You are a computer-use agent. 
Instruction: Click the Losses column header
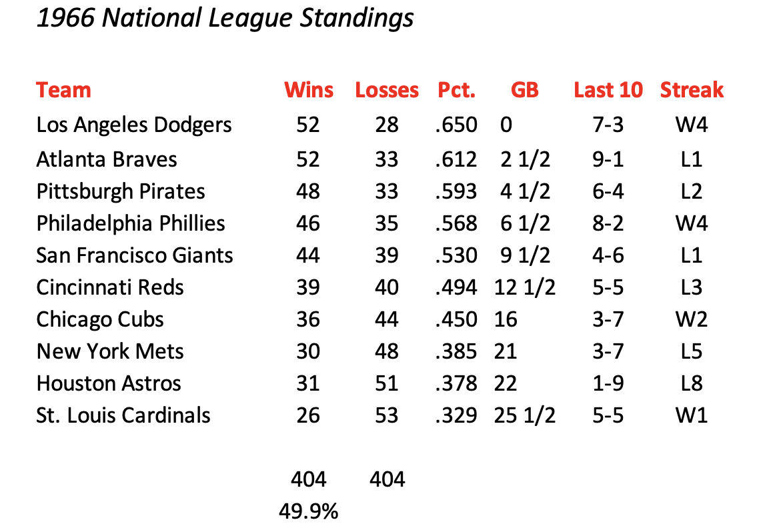click(x=387, y=90)
